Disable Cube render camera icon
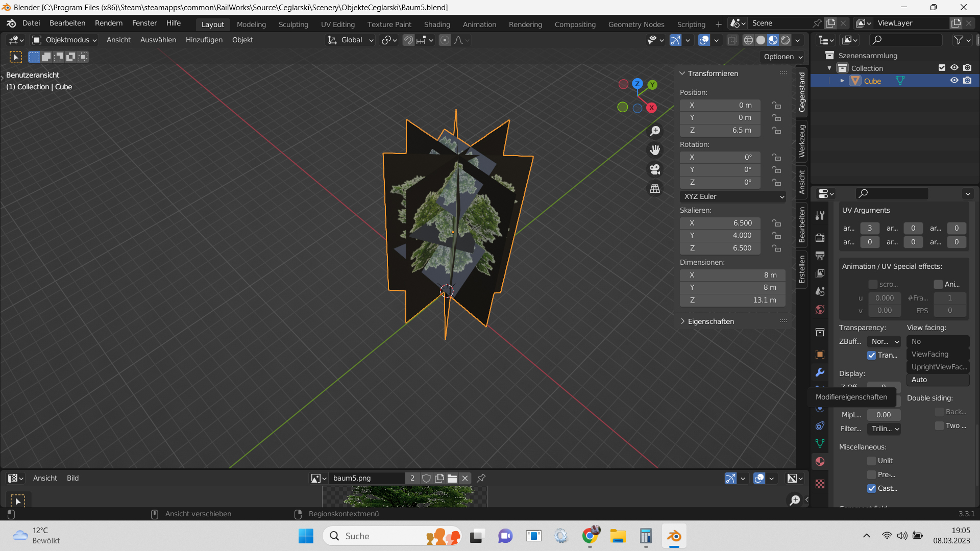The width and height of the screenshot is (980, 551). click(x=967, y=81)
